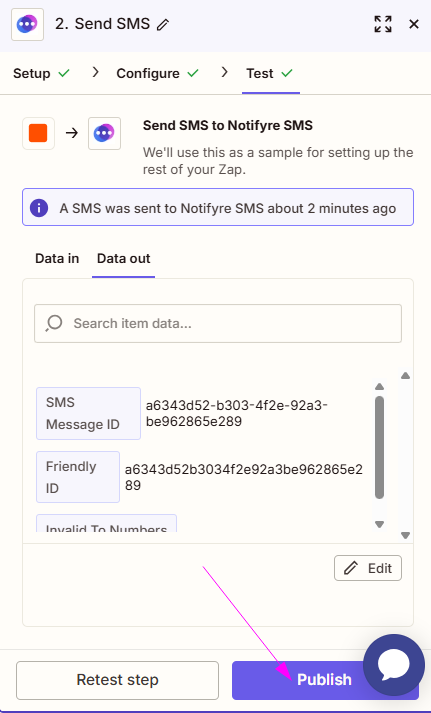Close the Send SMS panel
This screenshot has height=713, width=431.
(414, 24)
